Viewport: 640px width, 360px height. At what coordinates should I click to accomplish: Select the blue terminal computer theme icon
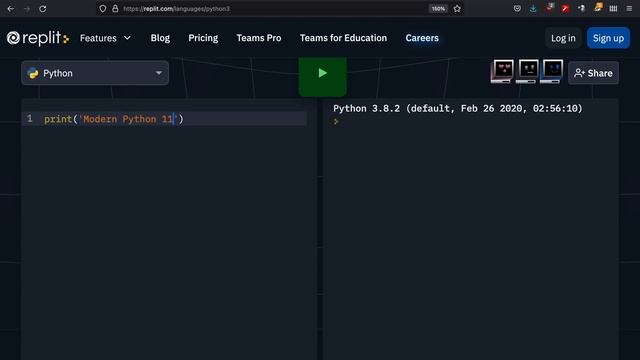pos(552,71)
